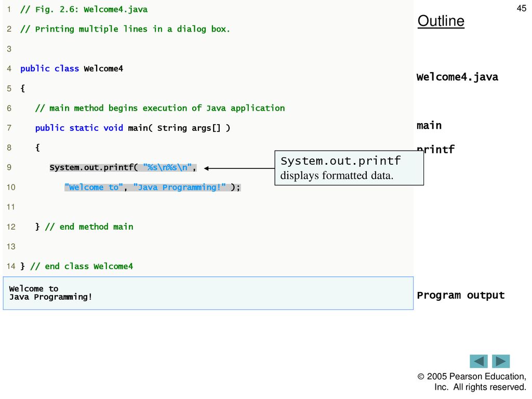Click the '// end class Welcome4' comment
Screen dimensions: 532x399
pyautogui.click(x=82, y=267)
